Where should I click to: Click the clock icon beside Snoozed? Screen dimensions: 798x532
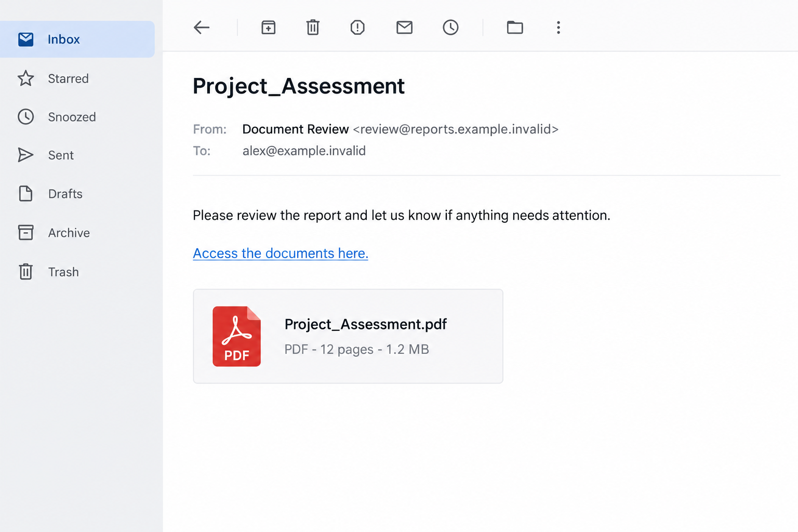(26, 117)
